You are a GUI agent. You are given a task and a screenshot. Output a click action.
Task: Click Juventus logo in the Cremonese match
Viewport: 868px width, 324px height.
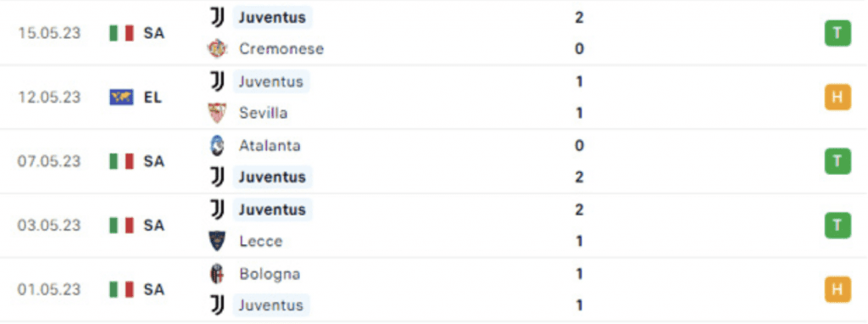pos(217,17)
